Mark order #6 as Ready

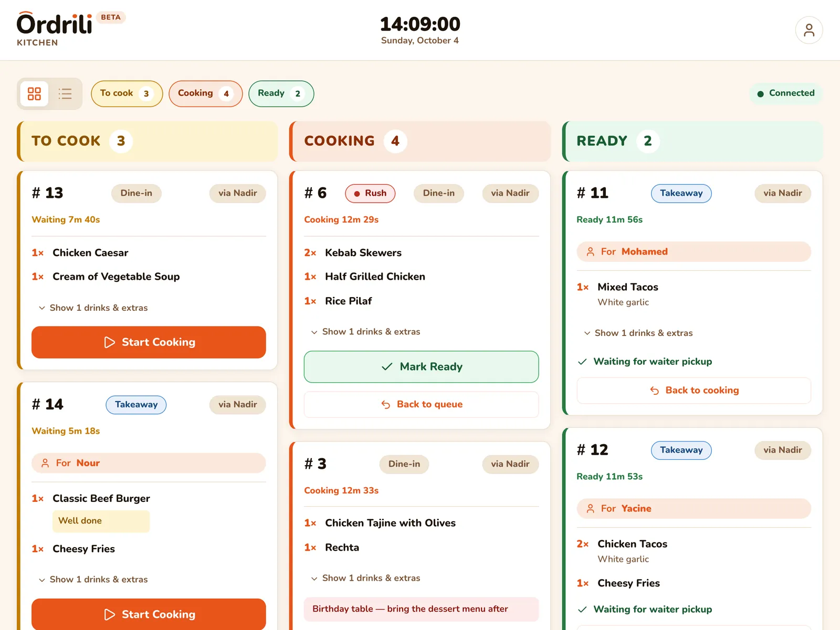[421, 366]
